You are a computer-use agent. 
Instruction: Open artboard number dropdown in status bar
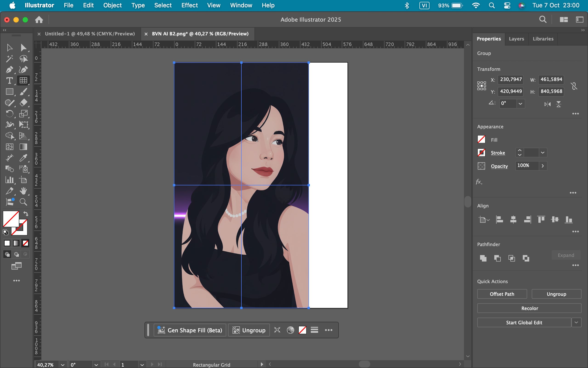[x=142, y=365]
